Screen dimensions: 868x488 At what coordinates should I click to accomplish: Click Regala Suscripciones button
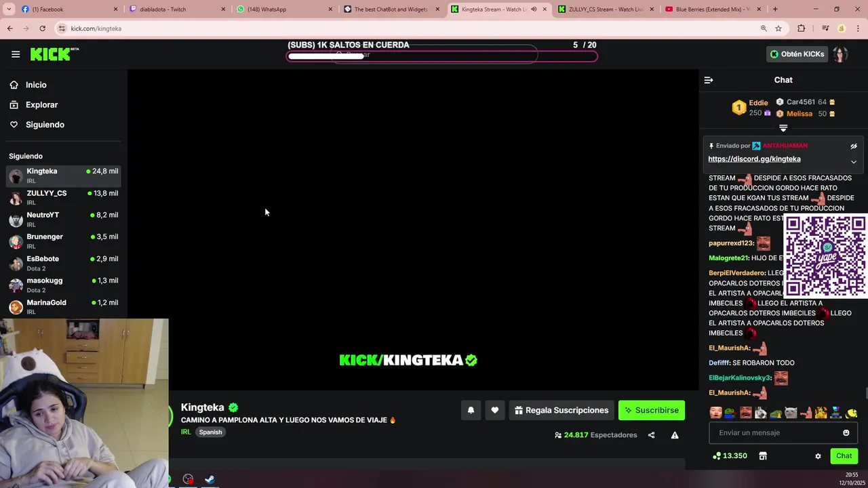tap(561, 410)
